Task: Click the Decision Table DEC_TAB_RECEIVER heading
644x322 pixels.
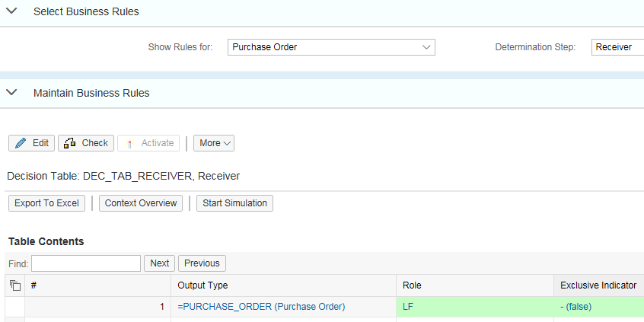Action: 123,176
